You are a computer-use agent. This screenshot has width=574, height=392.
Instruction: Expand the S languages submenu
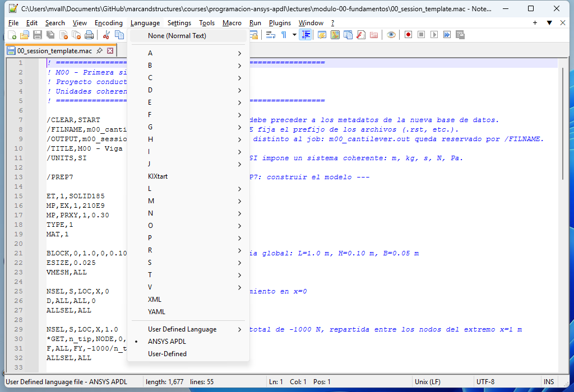(188, 263)
